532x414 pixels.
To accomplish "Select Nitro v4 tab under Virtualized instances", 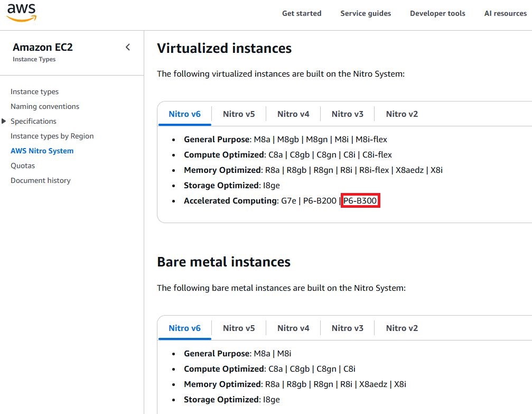I will click(x=293, y=114).
